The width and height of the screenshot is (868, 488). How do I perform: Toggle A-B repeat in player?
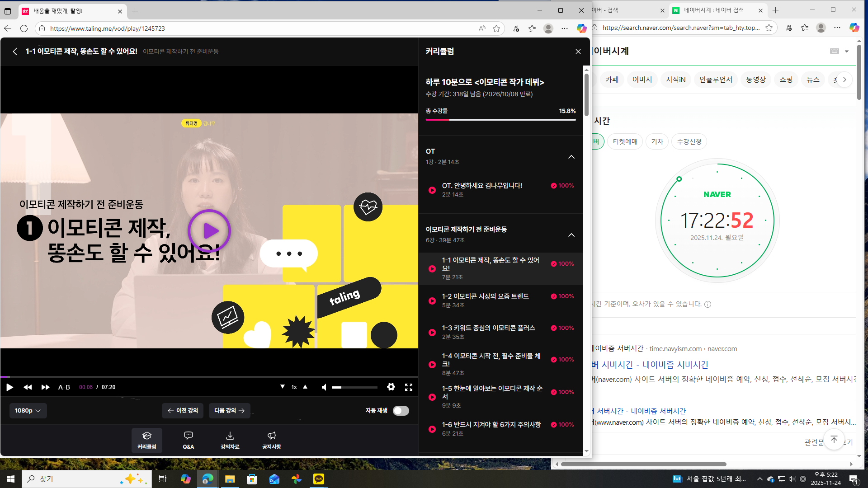(64, 387)
